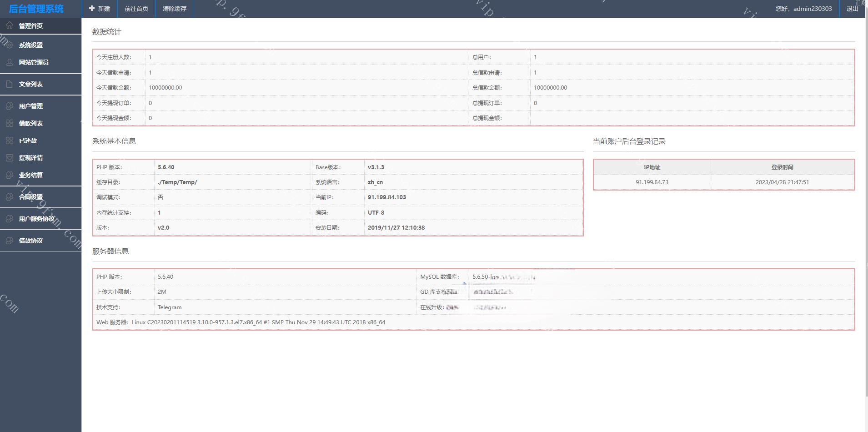The width and height of the screenshot is (868, 432).
Task: Click the grid icon beside 借款列表
Action: point(10,123)
